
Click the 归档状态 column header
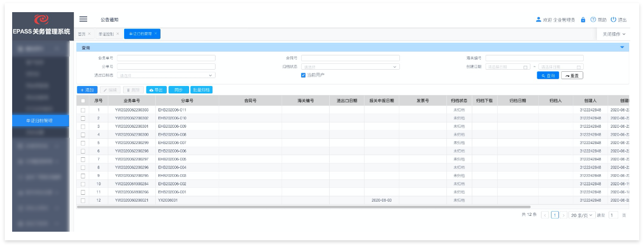click(459, 100)
